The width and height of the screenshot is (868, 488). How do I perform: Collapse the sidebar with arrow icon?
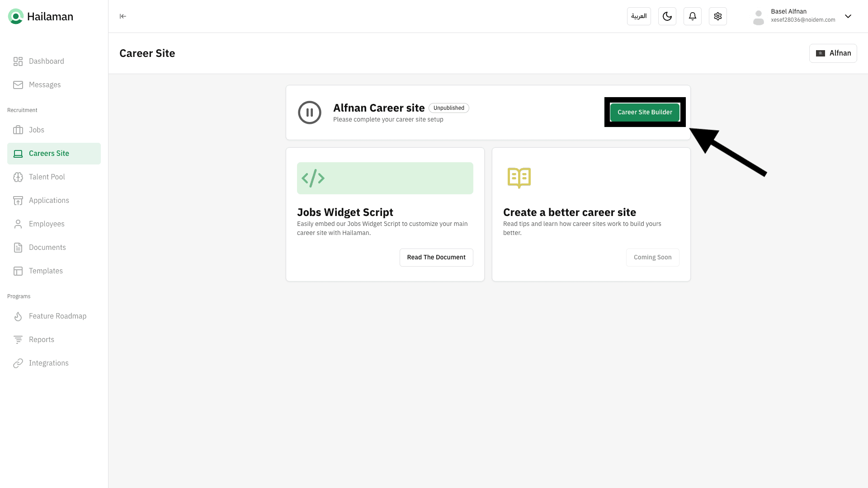coord(123,16)
